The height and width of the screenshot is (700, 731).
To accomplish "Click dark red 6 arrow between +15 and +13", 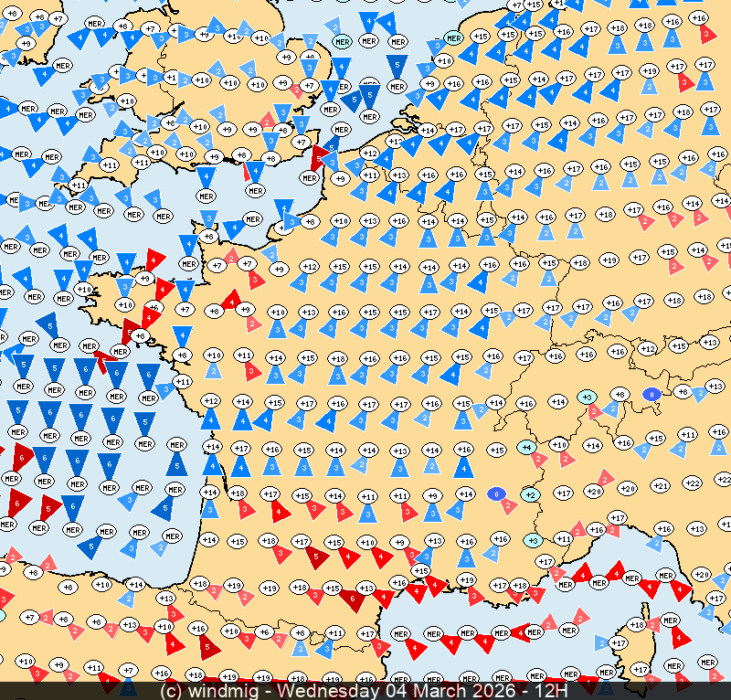I will click(x=351, y=599).
